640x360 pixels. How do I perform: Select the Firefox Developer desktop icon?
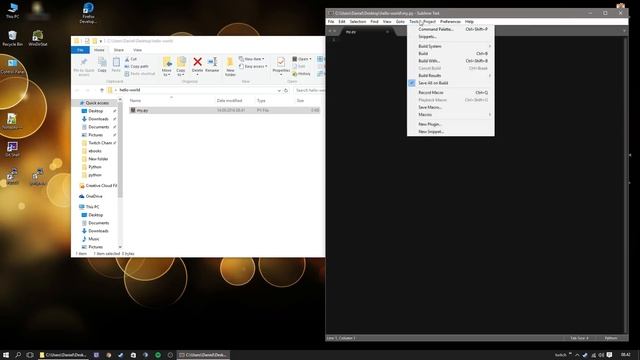tap(88, 13)
